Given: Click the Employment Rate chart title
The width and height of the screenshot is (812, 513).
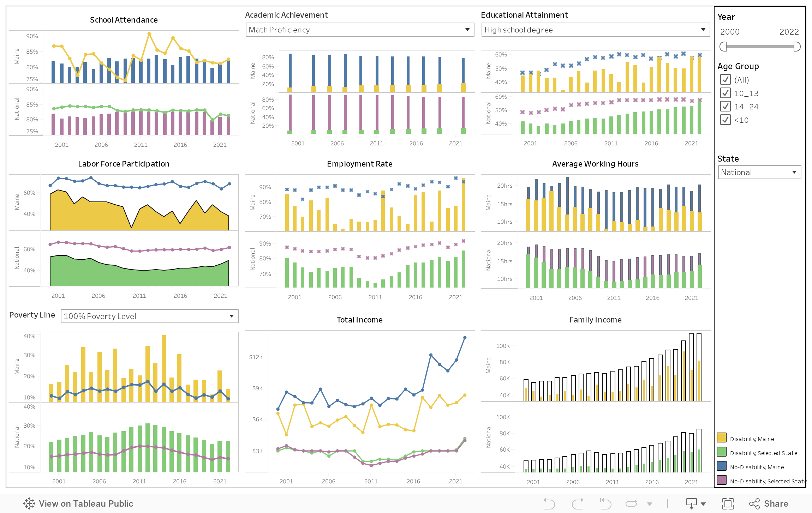Looking at the screenshot, I should [360, 164].
